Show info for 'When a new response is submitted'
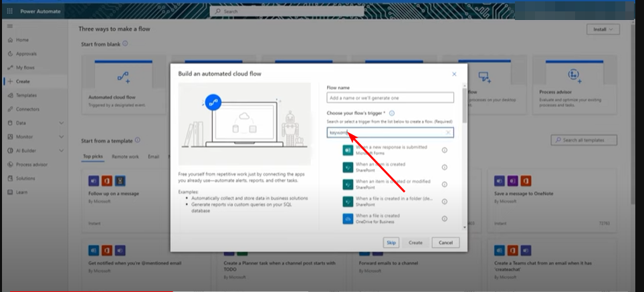Image resolution: width=644 pixels, height=292 pixels. point(445,150)
